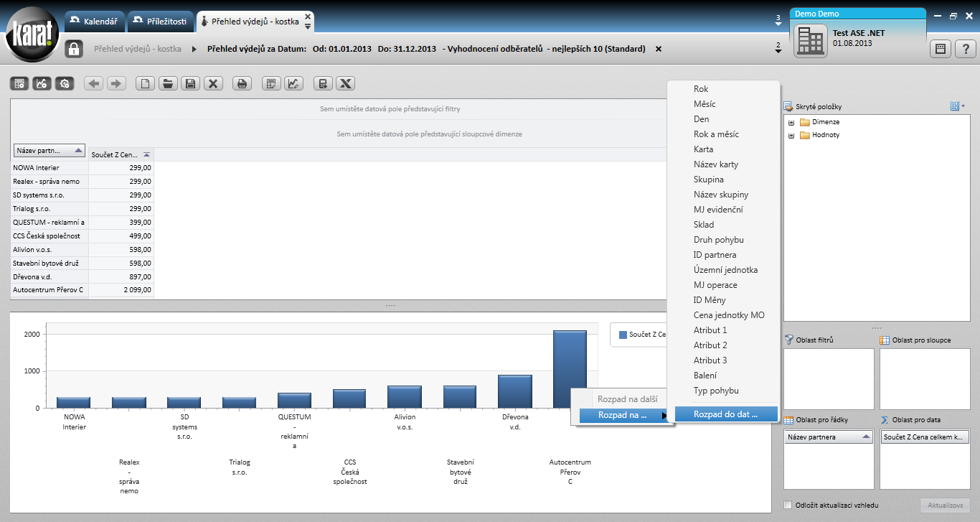Screen dimensions: 980x522
Task: Switch to the Kalendář tab
Action: coord(94,22)
